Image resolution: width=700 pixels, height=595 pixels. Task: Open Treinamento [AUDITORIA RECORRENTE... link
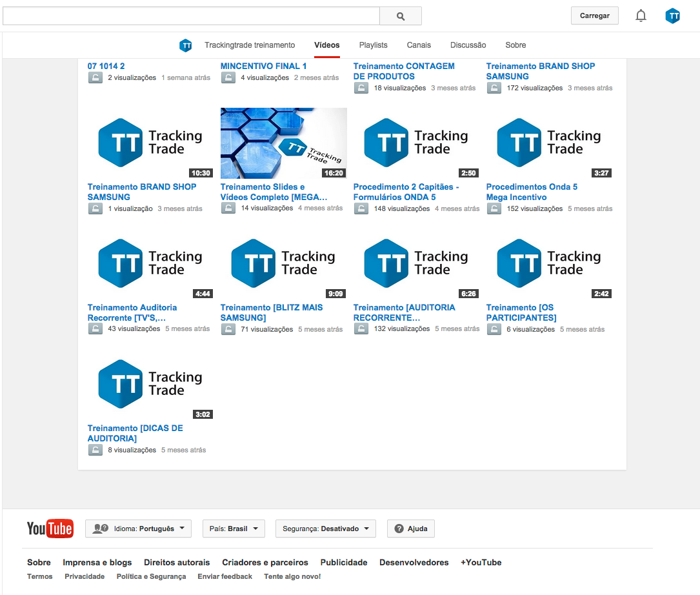(x=404, y=312)
